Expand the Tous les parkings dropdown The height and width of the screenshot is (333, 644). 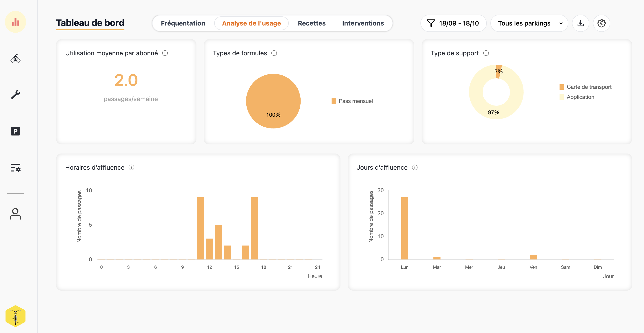(x=529, y=23)
